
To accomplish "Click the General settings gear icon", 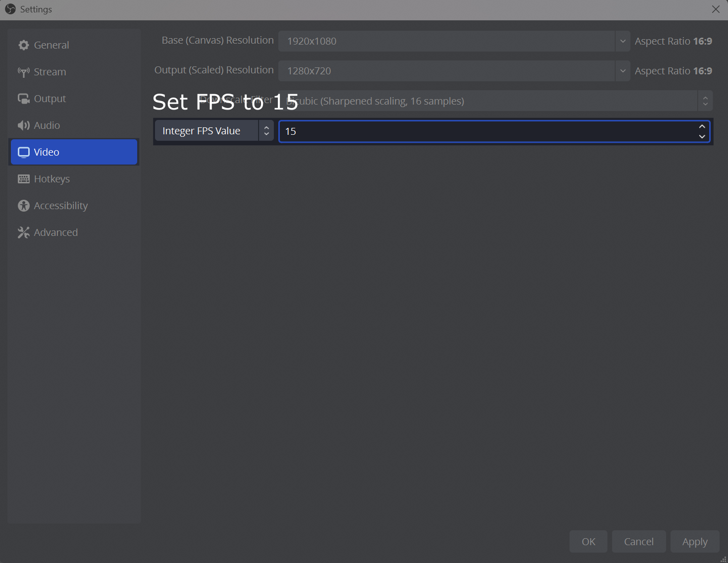I will click(x=23, y=45).
